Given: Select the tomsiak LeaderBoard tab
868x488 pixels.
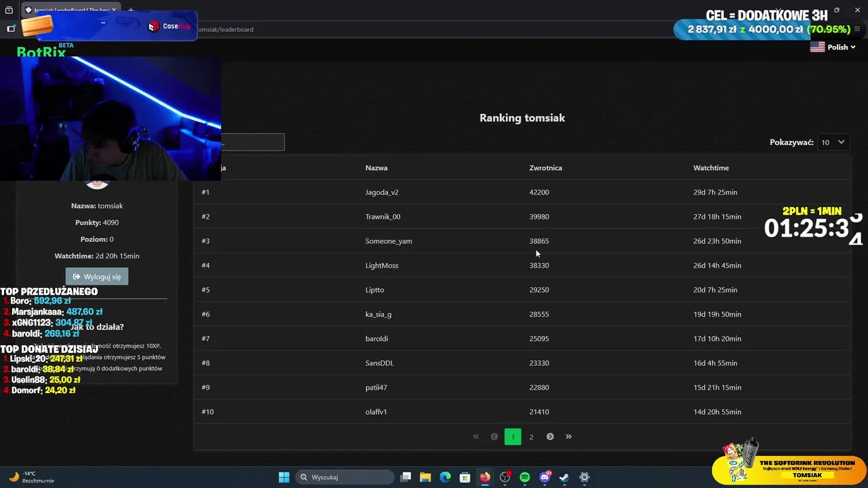Looking at the screenshot, I should pyautogui.click(x=71, y=10).
